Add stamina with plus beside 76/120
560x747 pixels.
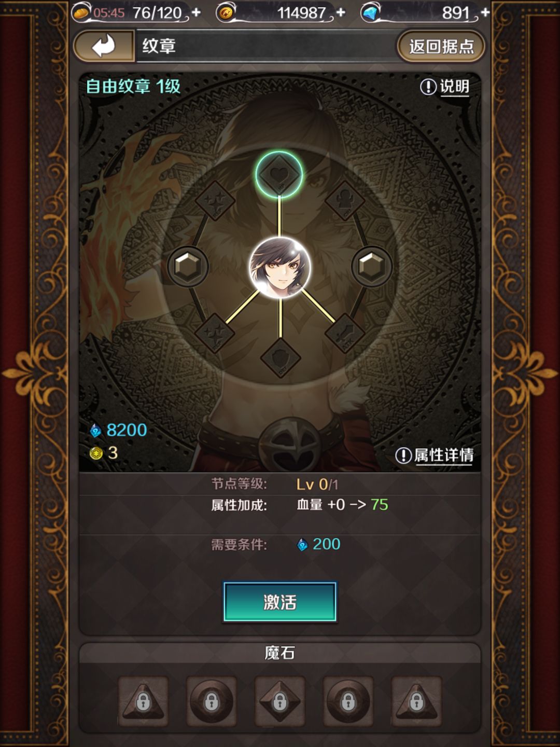click(196, 12)
